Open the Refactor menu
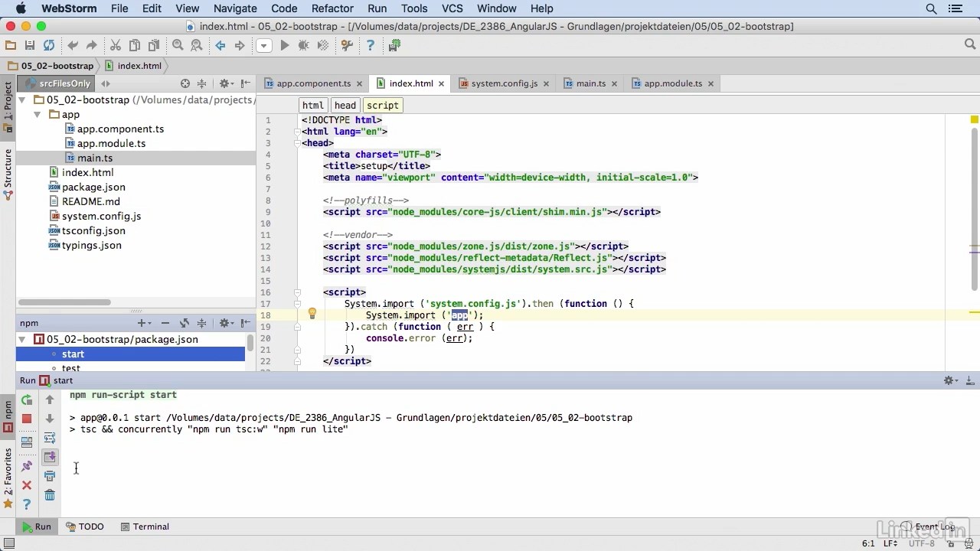Image resolution: width=980 pixels, height=551 pixels. tap(332, 8)
